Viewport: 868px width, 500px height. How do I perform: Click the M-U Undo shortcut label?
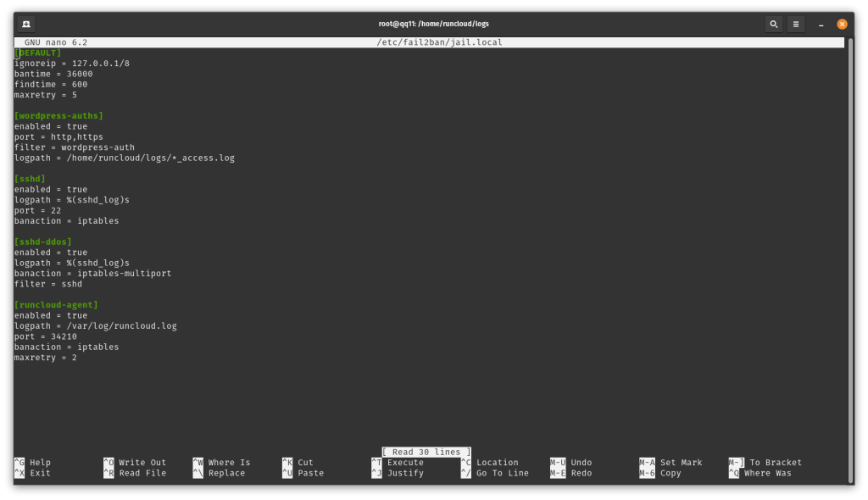570,463
